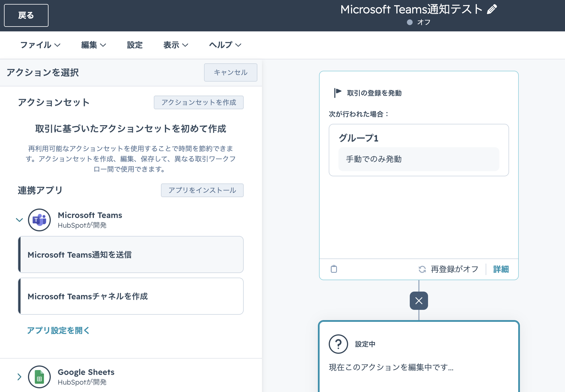Click the 連携アプリ section heading
This screenshot has width=565, height=392.
click(40, 190)
